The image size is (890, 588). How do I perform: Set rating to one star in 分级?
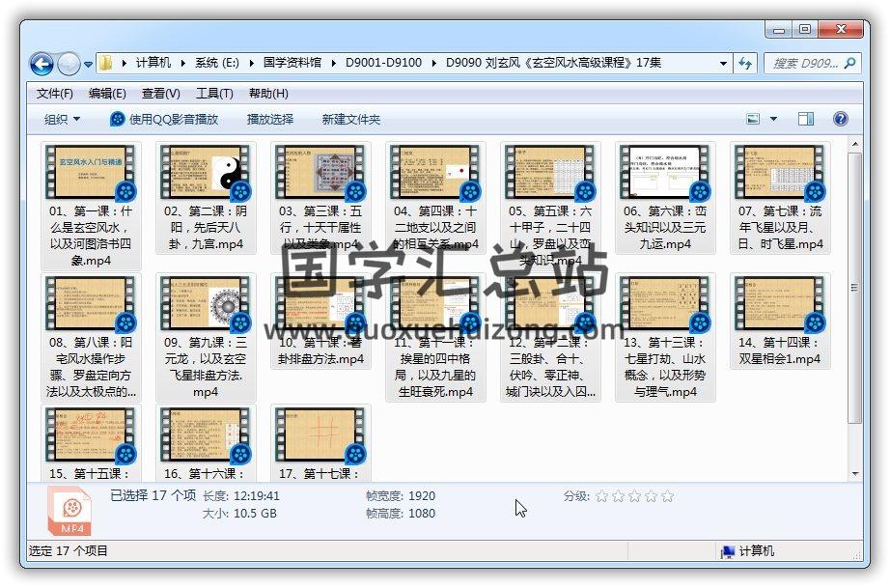[601, 496]
